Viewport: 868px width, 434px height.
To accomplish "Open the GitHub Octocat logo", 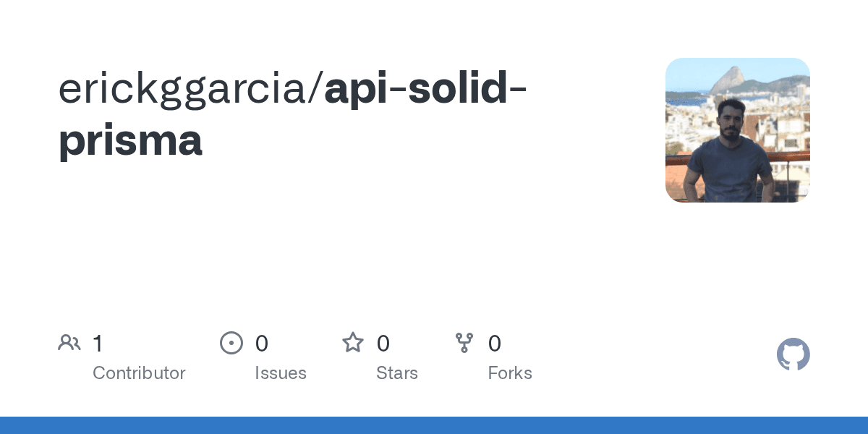I will click(x=793, y=354).
